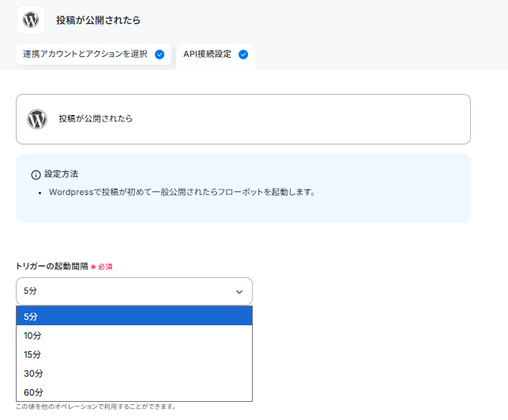508x420 pixels.
Task: Open the 連携アカウントとアクションを選択 tab
Action: [93, 54]
